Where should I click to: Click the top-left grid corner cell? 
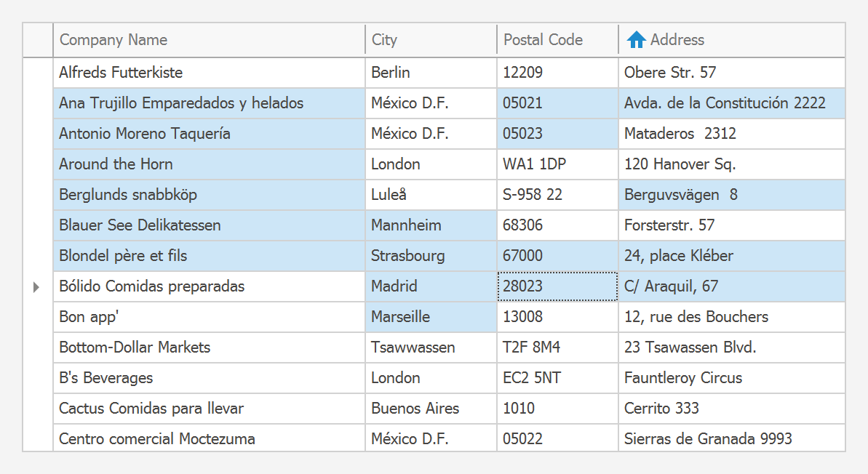pos(38,40)
